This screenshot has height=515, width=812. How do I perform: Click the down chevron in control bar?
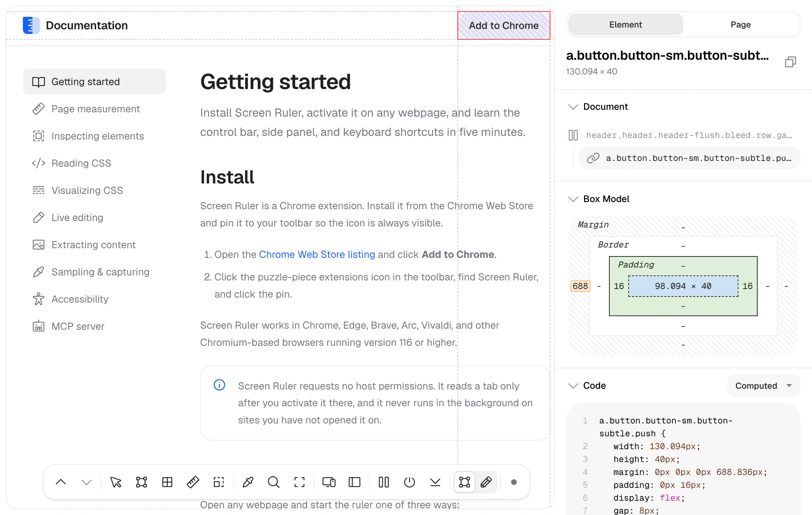tap(86, 482)
